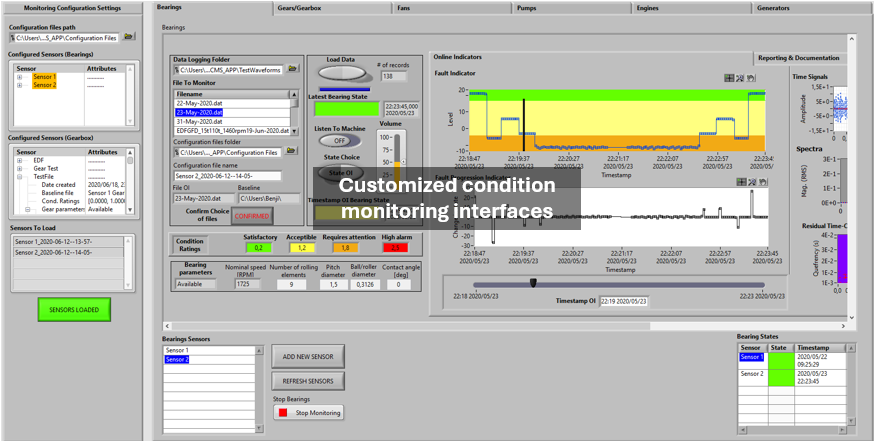Click the Timestamp OI slider handle

(533, 283)
